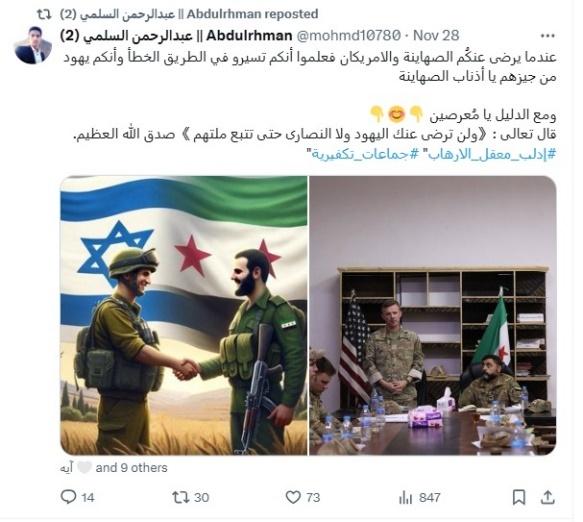Viewport: 583px width, 522px height.
Task: Click the reply speech bubble icon
Action: pyautogui.click(x=68, y=497)
